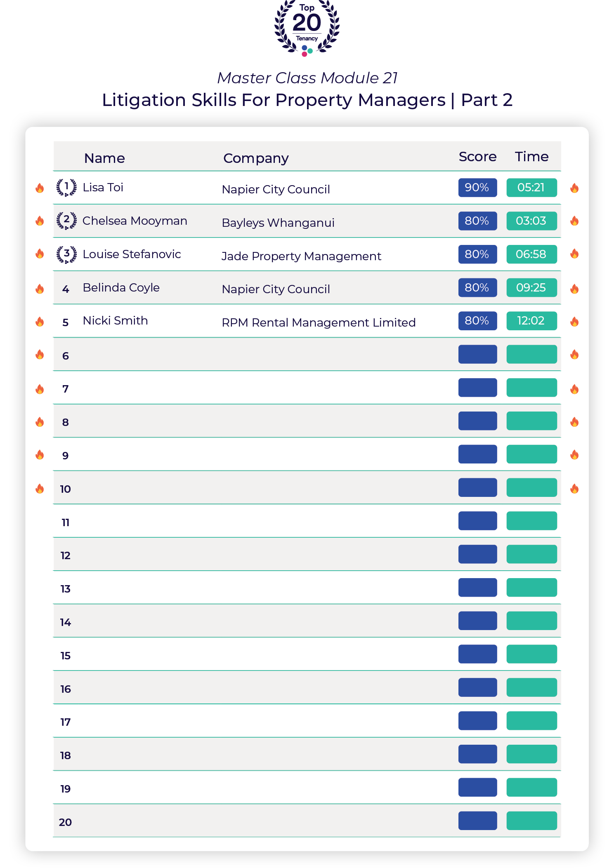The width and height of the screenshot is (614, 868).
Task: Click the empty blue score box in row 20
Action: tap(477, 821)
